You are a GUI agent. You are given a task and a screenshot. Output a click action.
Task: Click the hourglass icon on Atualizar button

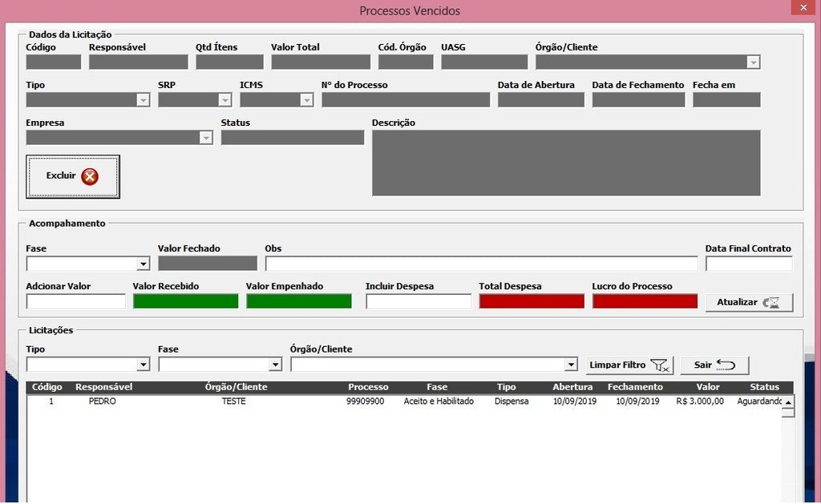[770, 303]
